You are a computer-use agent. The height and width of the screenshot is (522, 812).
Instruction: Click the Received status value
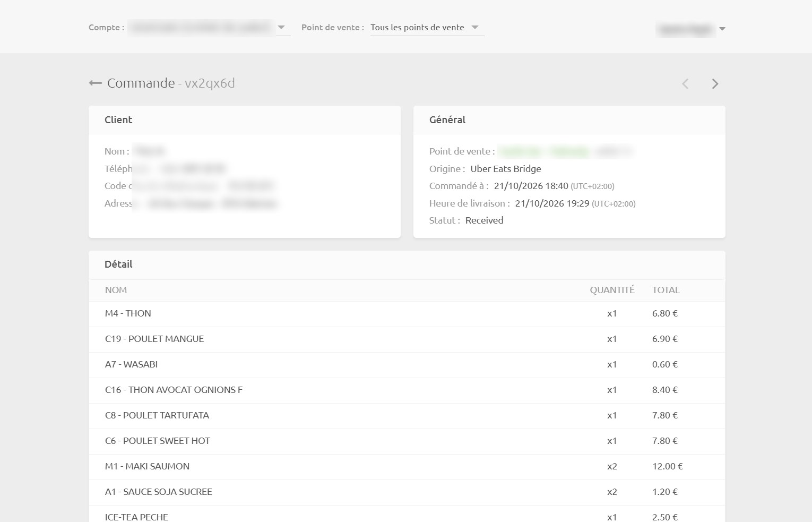click(484, 220)
